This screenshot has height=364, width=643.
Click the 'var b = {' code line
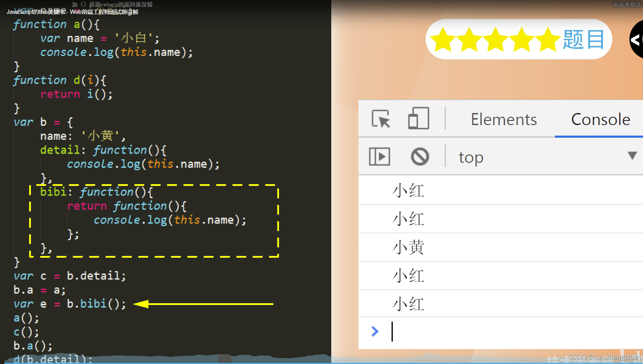pyautogui.click(x=43, y=122)
